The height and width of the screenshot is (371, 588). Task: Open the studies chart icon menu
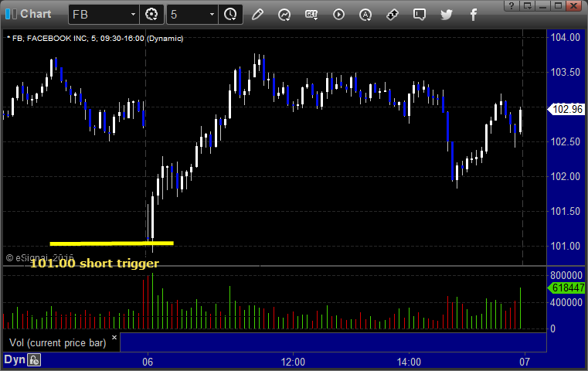tap(284, 15)
